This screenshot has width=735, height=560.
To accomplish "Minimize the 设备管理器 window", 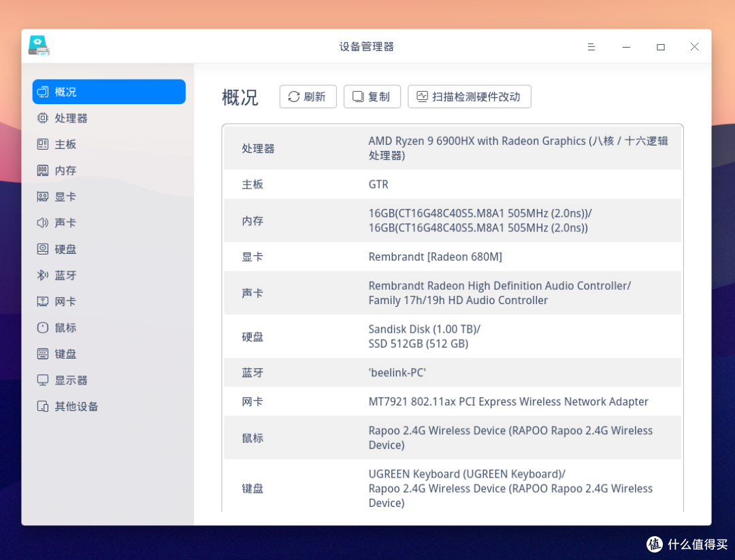I will [x=626, y=47].
